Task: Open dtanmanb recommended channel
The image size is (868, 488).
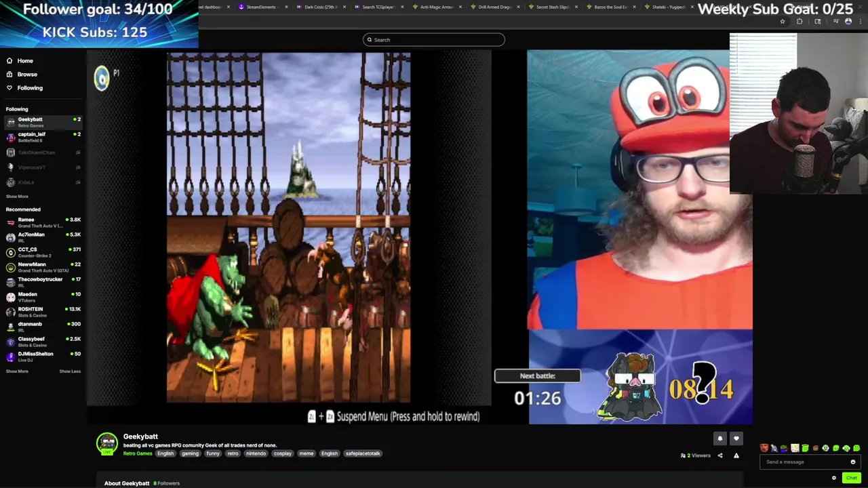Action: pos(43,327)
